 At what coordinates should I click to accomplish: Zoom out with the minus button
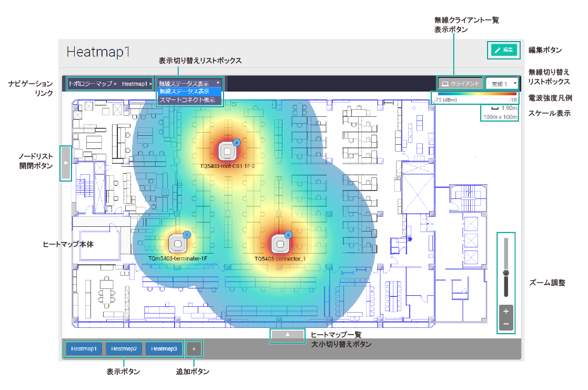[x=506, y=324]
